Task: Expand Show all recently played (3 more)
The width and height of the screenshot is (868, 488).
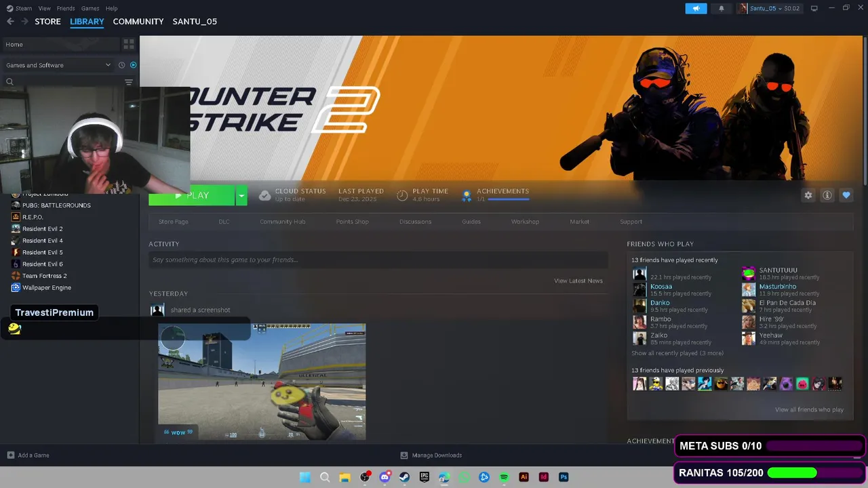Action: (x=677, y=353)
